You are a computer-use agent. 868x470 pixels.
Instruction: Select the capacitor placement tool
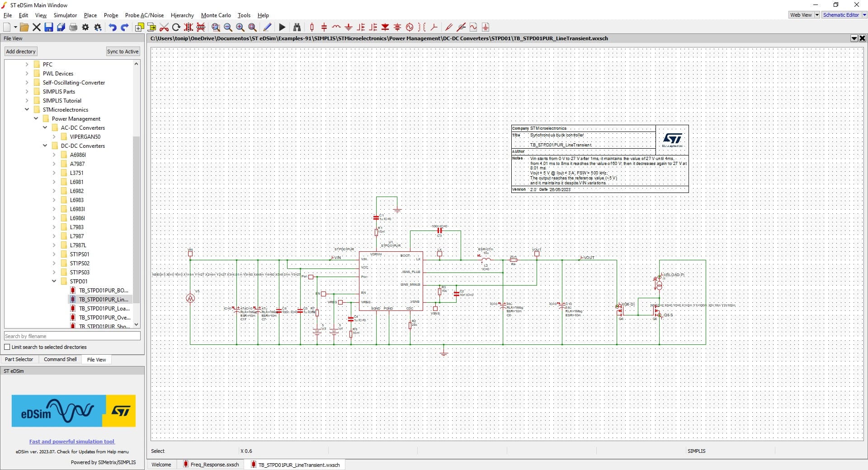(x=324, y=27)
